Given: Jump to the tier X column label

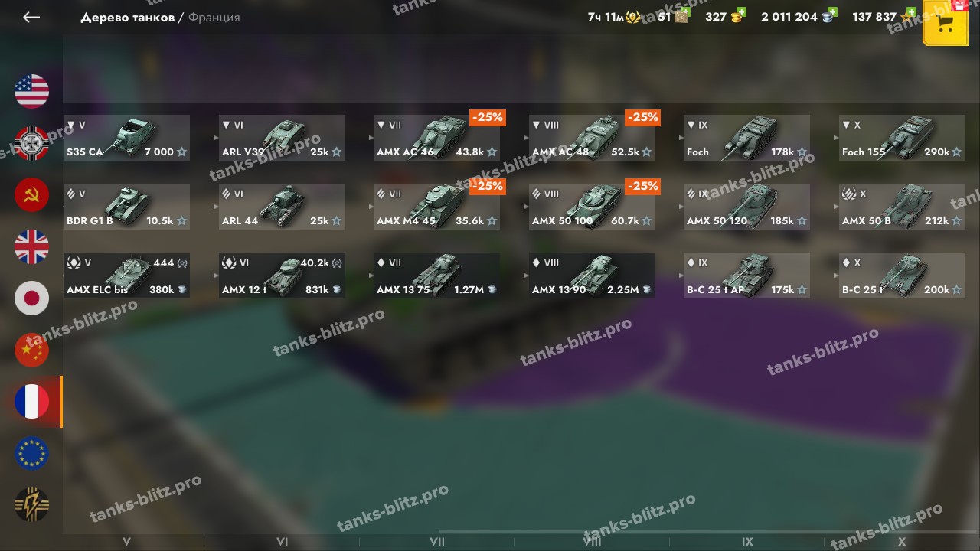Looking at the screenshot, I should coord(902,542).
